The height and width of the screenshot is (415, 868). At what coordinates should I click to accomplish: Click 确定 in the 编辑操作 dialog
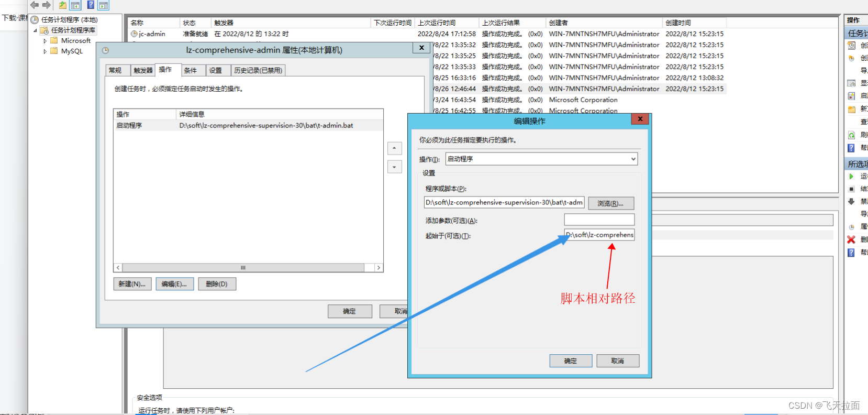[x=571, y=361]
